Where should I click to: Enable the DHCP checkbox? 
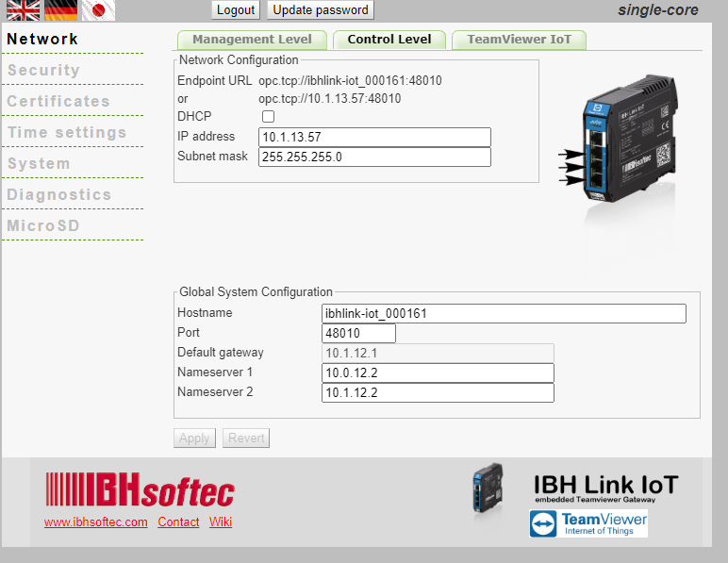[x=268, y=117]
